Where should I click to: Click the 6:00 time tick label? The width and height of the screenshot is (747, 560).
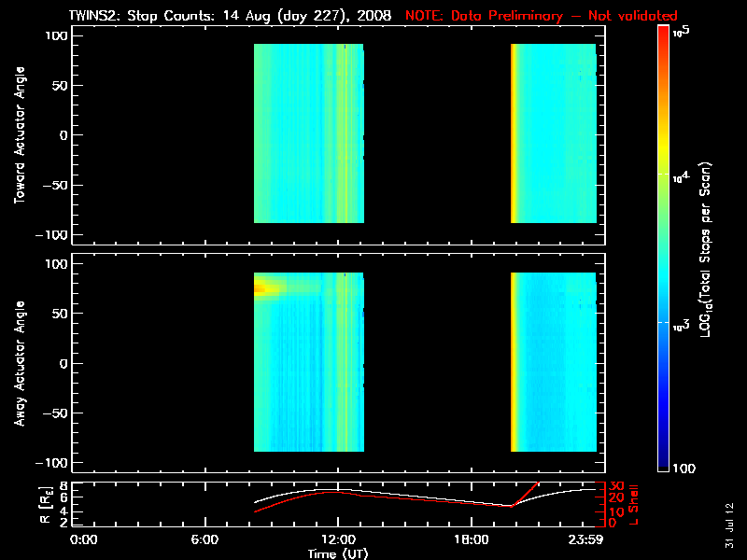(x=204, y=539)
